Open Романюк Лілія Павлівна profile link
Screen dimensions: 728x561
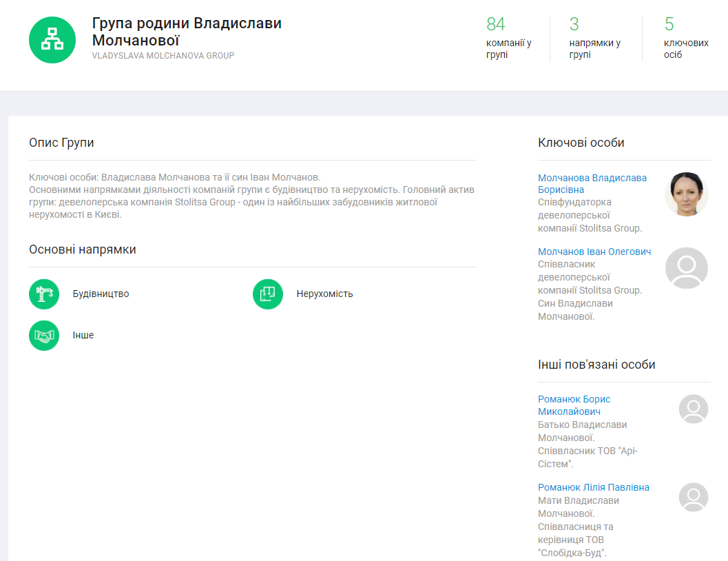[593, 487]
